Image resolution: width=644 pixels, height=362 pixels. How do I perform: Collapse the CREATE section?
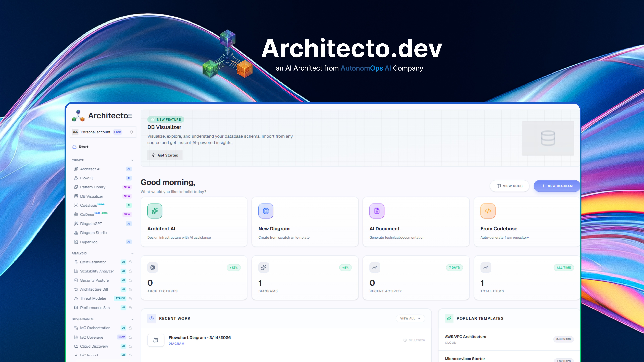pyautogui.click(x=132, y=160)
